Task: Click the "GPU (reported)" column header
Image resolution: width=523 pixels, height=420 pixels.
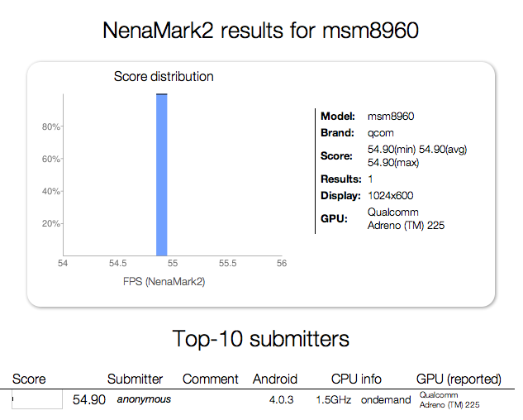Action: click(x=459, y=379)
